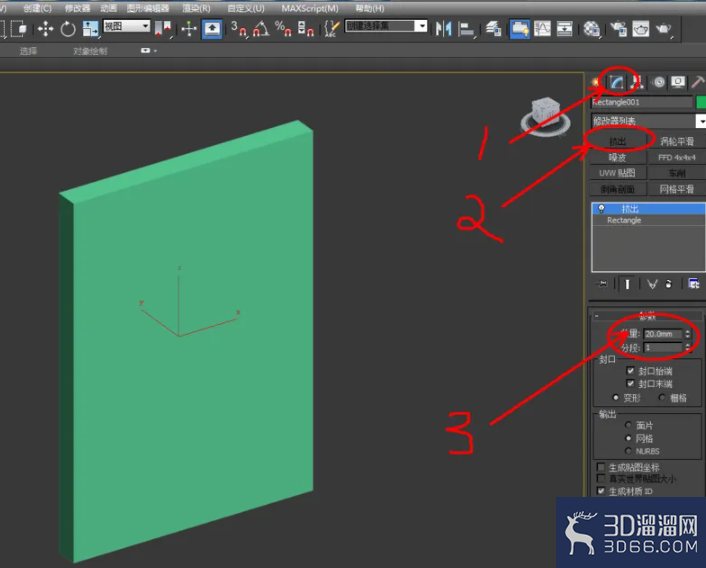Toggle the highlighted Graphite ribbon icon
The width and height of the screenshot is (706, 568).
(x=519, y=29)
